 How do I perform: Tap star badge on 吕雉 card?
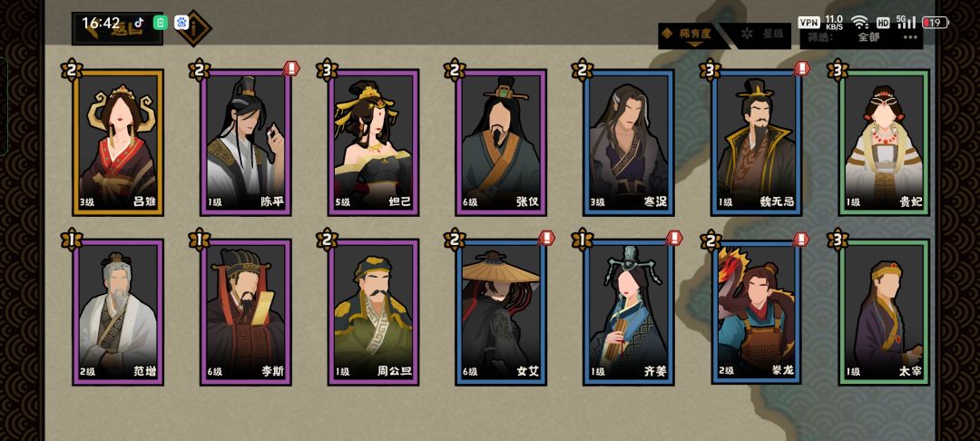72,69
